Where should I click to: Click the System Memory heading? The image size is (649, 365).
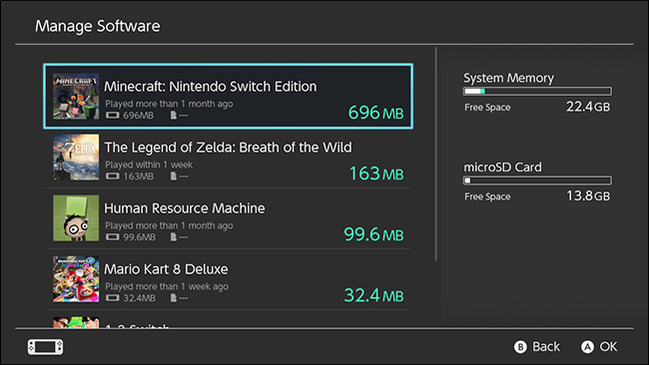tap(508, 78)
